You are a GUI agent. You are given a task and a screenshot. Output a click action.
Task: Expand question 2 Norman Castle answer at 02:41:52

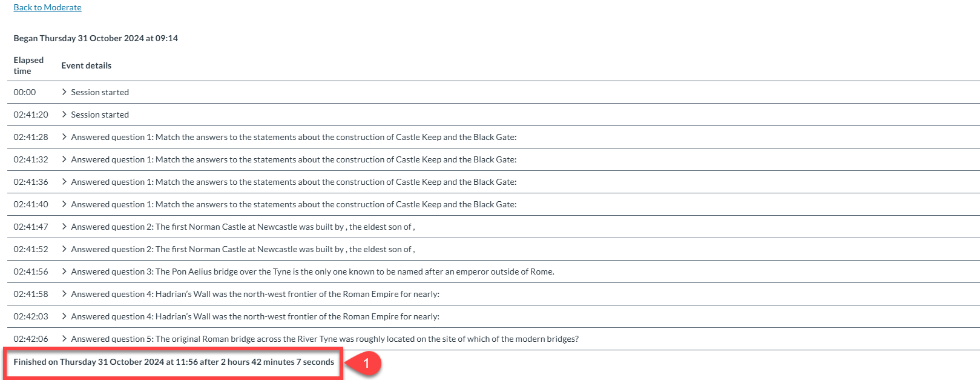65,249
